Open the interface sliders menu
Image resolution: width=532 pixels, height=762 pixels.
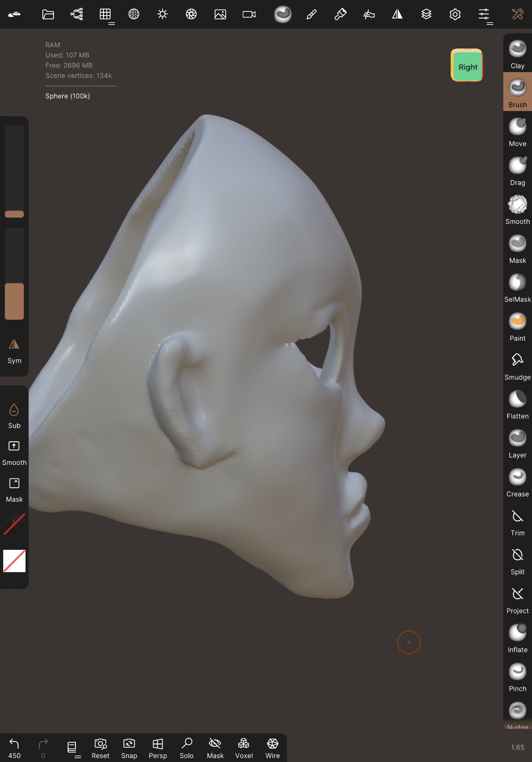pos(484,14)
